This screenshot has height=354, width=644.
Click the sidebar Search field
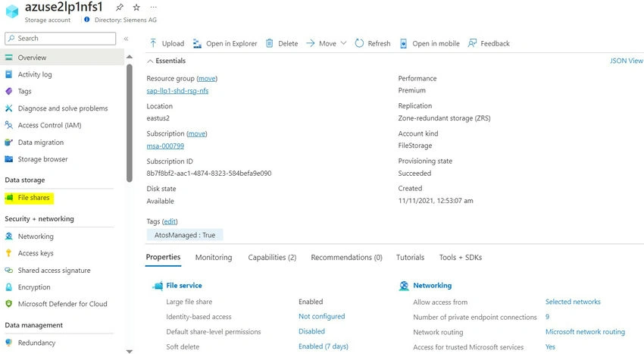[61, 38]
